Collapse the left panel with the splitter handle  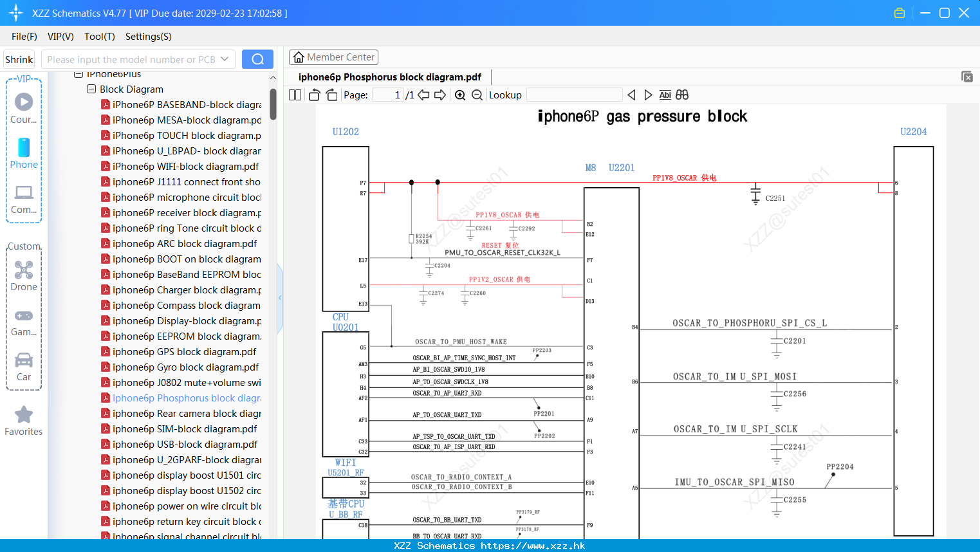[281, 298]
